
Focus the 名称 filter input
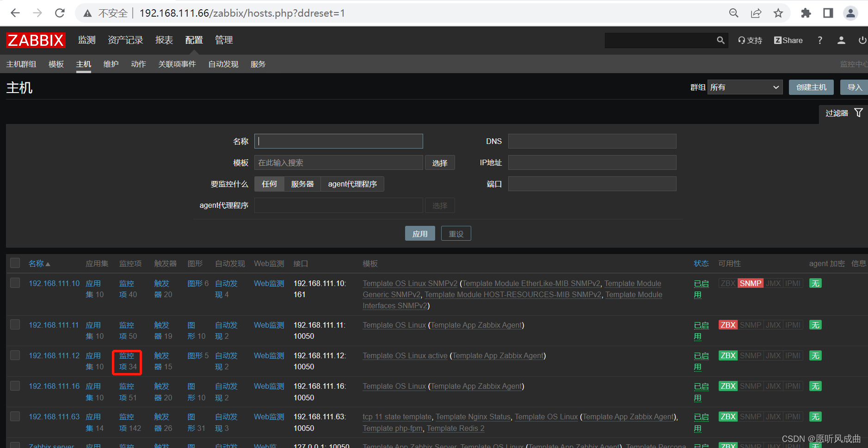339,141
